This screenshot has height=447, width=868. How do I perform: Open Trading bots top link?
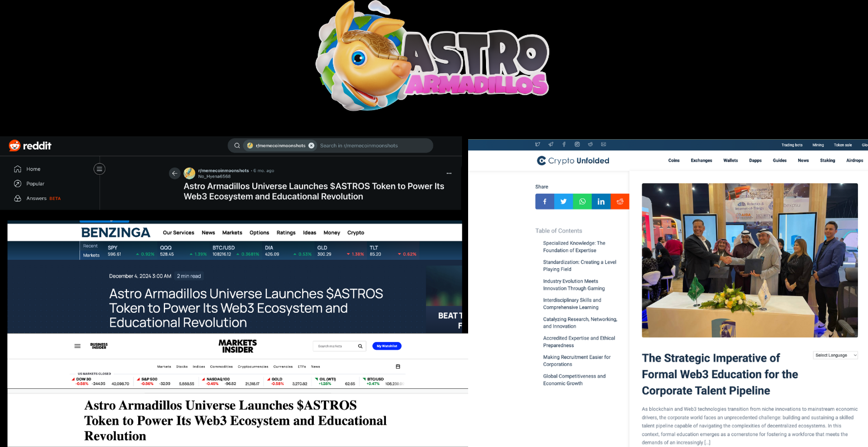[x=792, y=145]
